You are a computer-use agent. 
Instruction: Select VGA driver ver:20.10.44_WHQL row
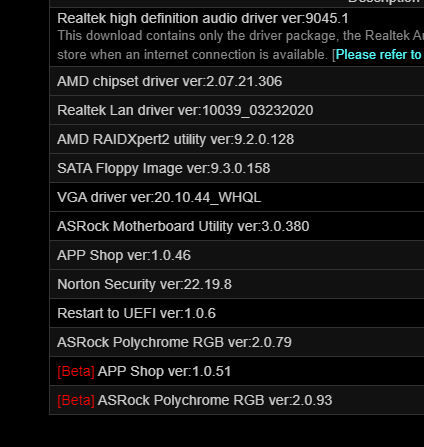(237, 197)
